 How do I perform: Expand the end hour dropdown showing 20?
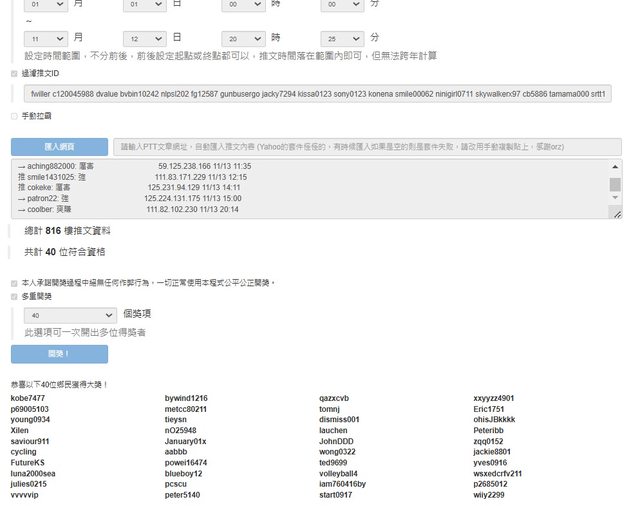coord(243,37)
